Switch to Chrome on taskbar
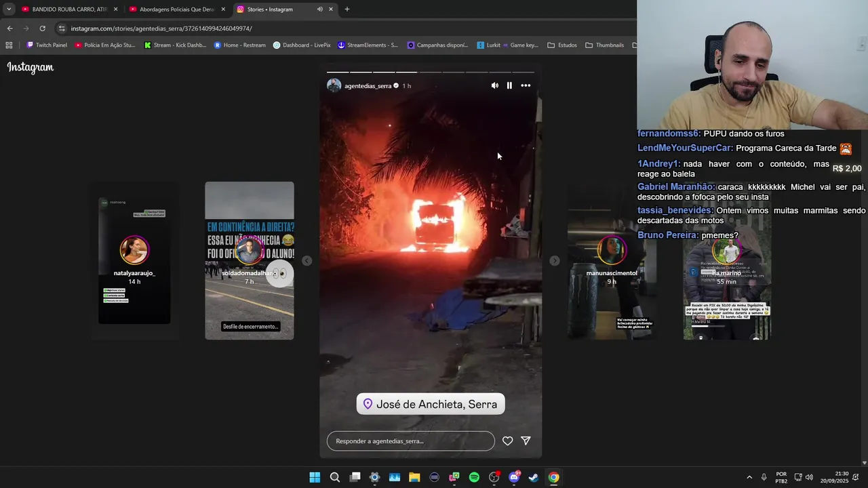This screenshot has height=488, width=868. 553,477
